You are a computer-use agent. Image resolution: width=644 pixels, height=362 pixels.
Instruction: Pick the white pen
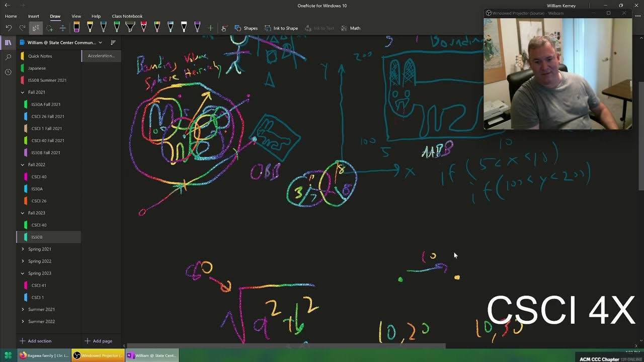pyautogui.click(x=184, y=28)
